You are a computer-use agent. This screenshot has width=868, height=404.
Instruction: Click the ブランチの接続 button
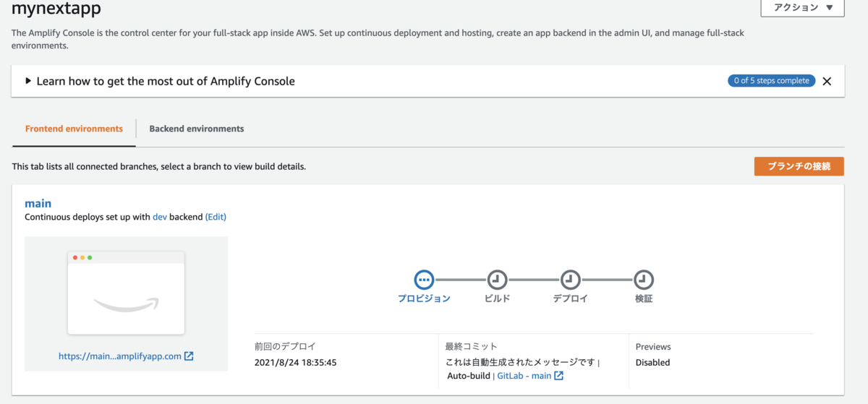coord(799,166)
